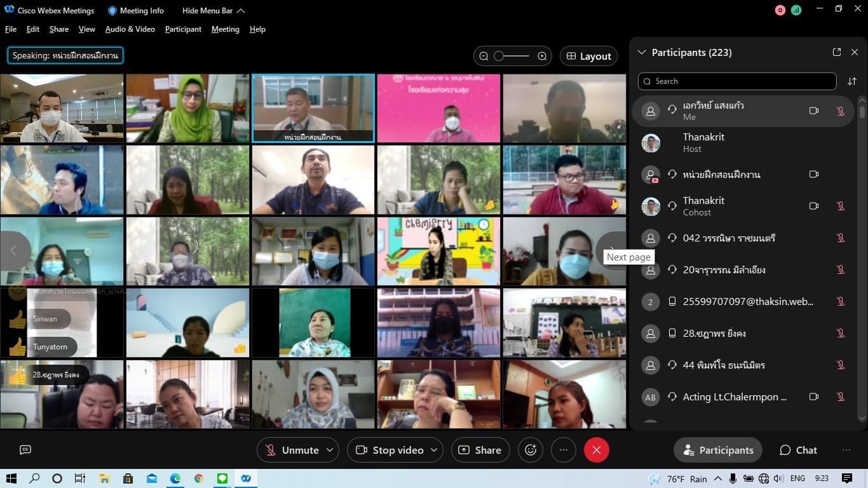Click the Share button
This screenshot has width=868, height=488.
click(x=480, y=450)
